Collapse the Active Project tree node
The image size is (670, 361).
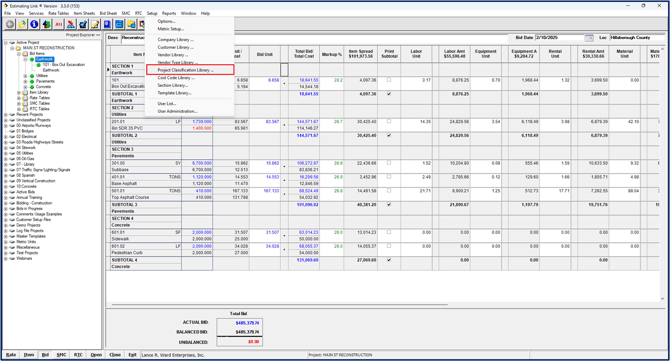[x=6, y=43]
